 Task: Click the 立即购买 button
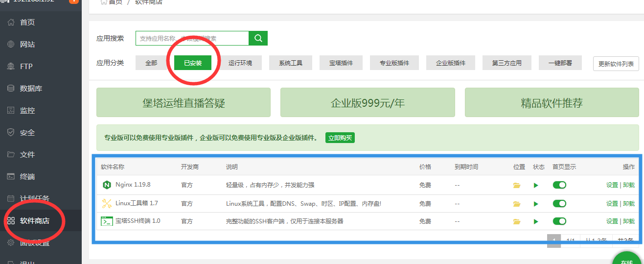click(340, 138)
